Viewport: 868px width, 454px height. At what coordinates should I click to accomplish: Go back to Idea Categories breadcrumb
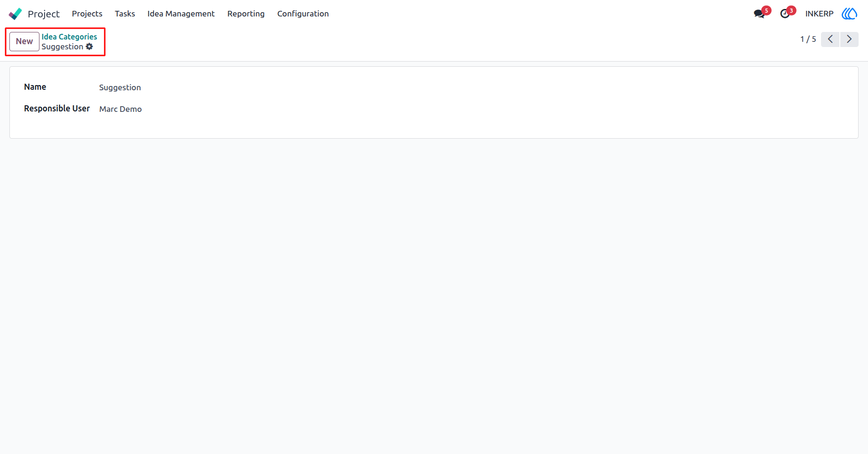click(70, 37)
